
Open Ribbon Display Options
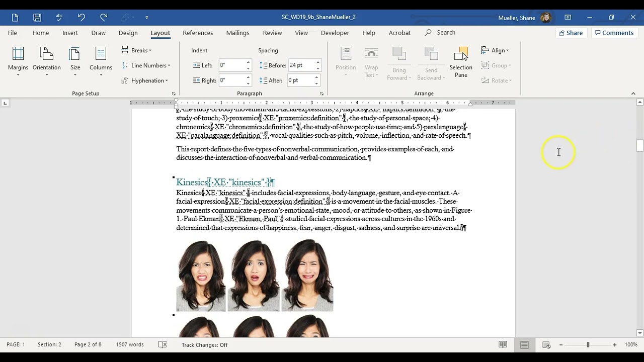[568, 17]
